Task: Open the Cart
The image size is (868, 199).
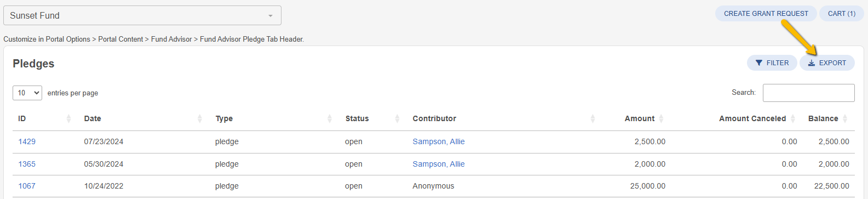Action: click(x=841, y=14)
